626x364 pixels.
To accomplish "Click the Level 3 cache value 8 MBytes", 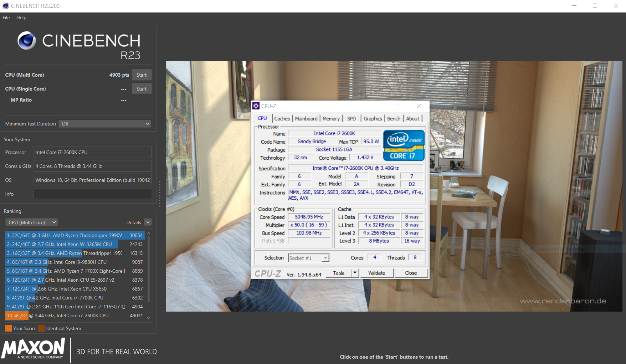I will tap(379, 241).
